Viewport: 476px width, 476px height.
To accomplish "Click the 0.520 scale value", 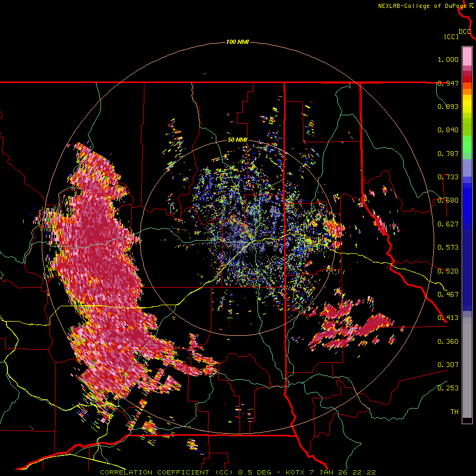I will pyautogui.click(x=448, y=271).
